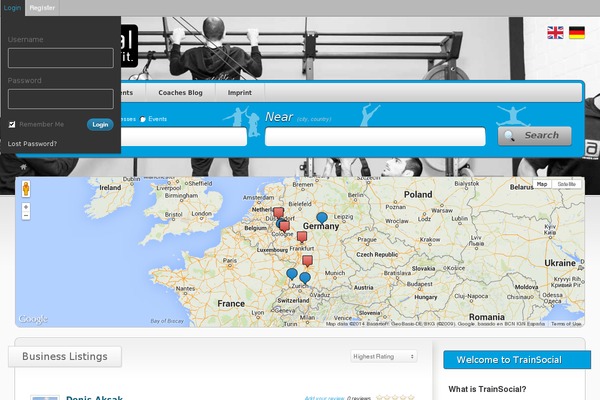Image resolution: width=600 pixels, height=400 pixels.
Task: Click the Google logo on the map
Action: pyautogui.click(x=33, y=319)
